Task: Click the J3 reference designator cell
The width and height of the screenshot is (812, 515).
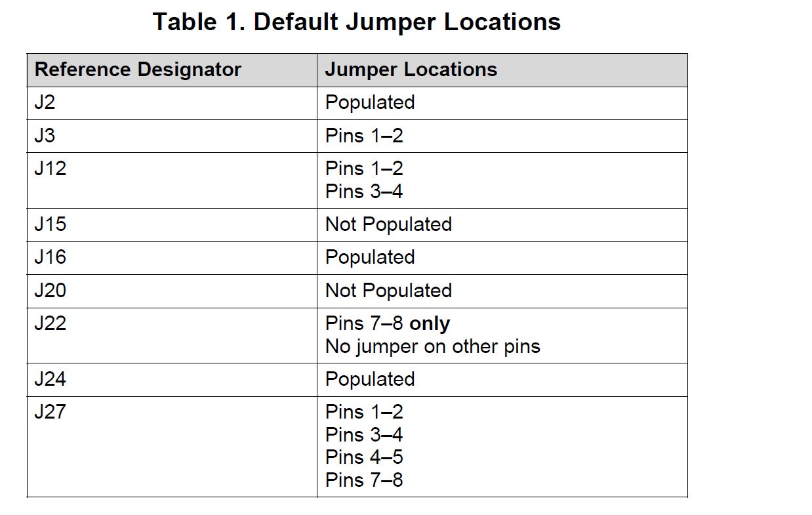Action: point(45,136)
